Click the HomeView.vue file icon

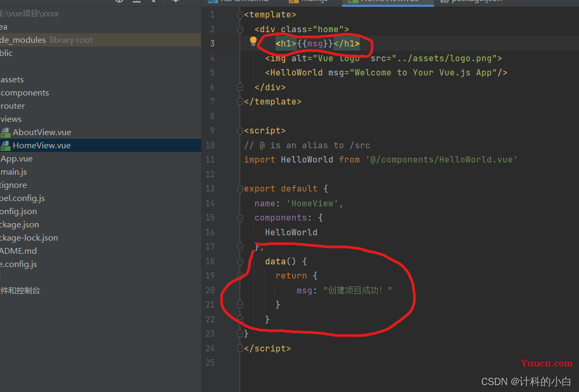click(5, 146)
